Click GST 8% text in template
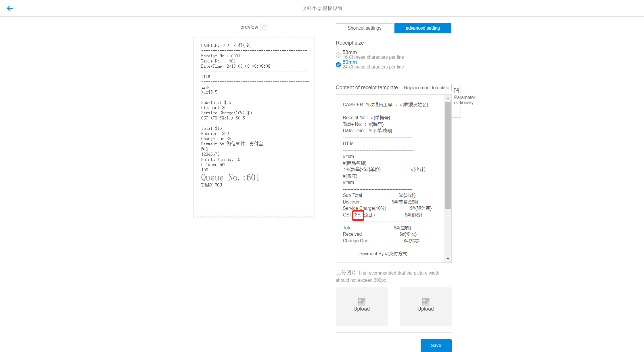 pos(358,215)
